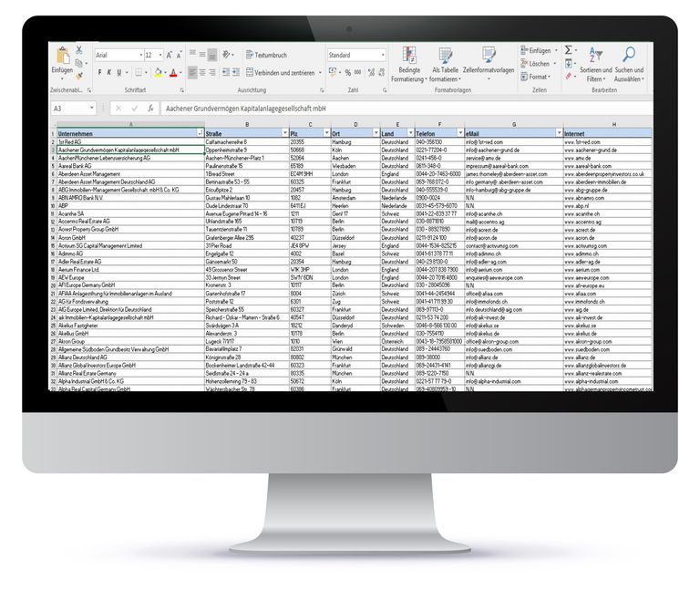This screenshot has height=590, width=700.
Task: Open Bedingte Formatierung menu
Action: pyautogui.click(x=409, y=65)
